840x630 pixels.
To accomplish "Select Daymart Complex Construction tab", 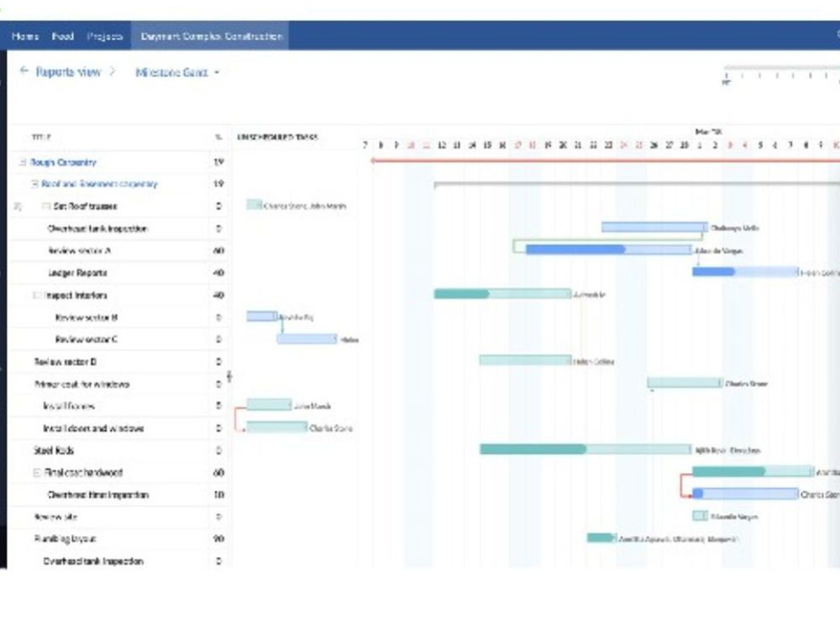I will [211, 36].
